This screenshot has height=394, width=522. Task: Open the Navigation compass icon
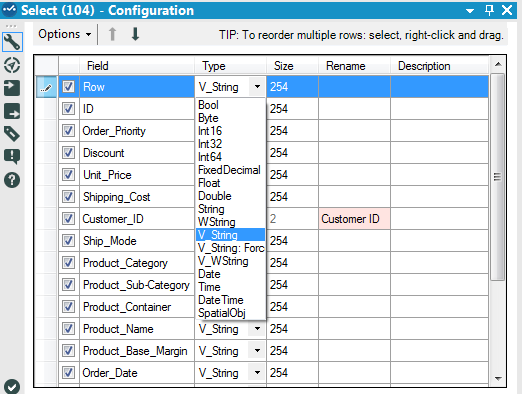coord(12,65)
